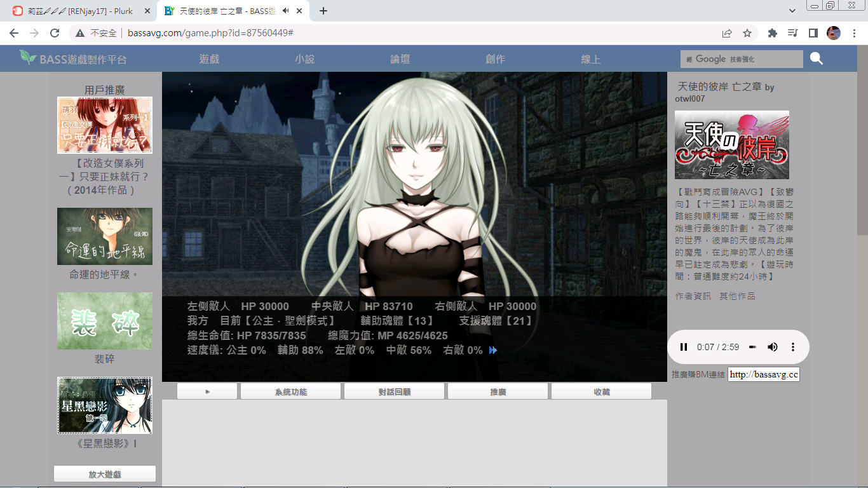
Task: Open the 只要正妹就行 text link
Action: point(104,177)
